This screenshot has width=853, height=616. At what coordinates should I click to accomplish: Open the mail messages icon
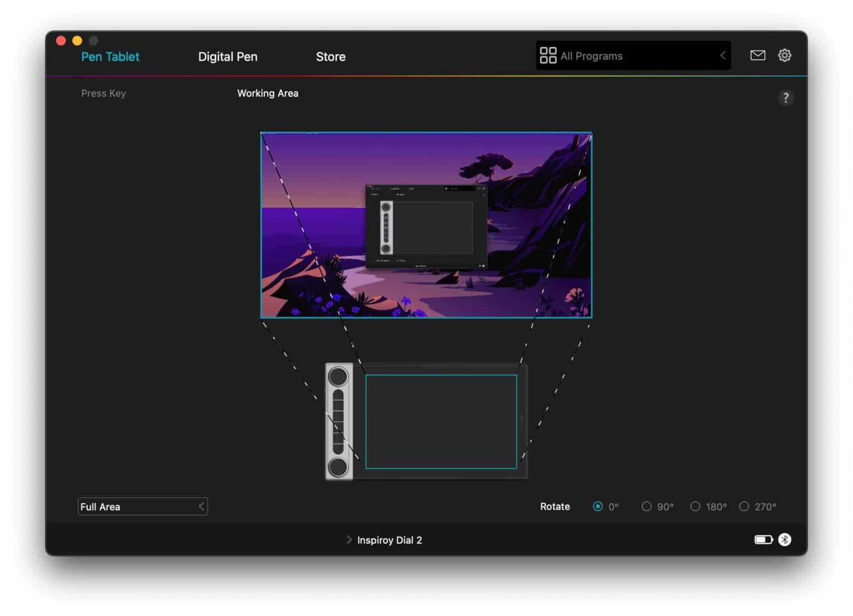point(757,55)
